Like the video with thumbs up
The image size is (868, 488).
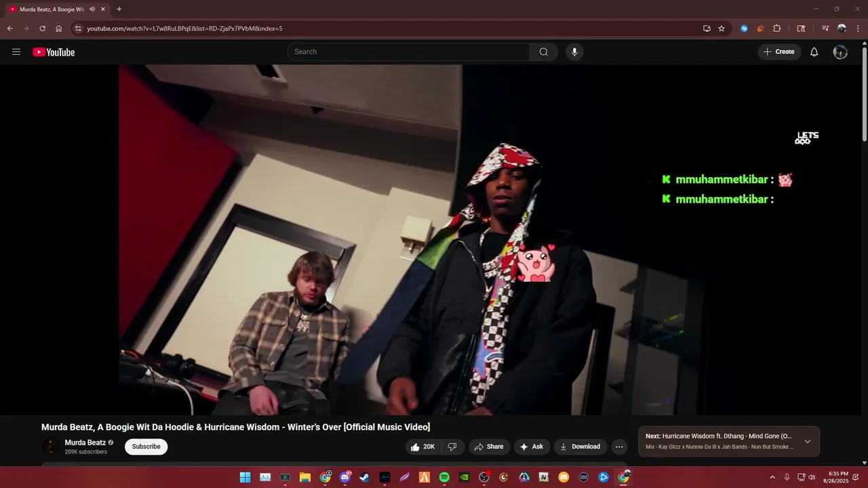[422, 447]
